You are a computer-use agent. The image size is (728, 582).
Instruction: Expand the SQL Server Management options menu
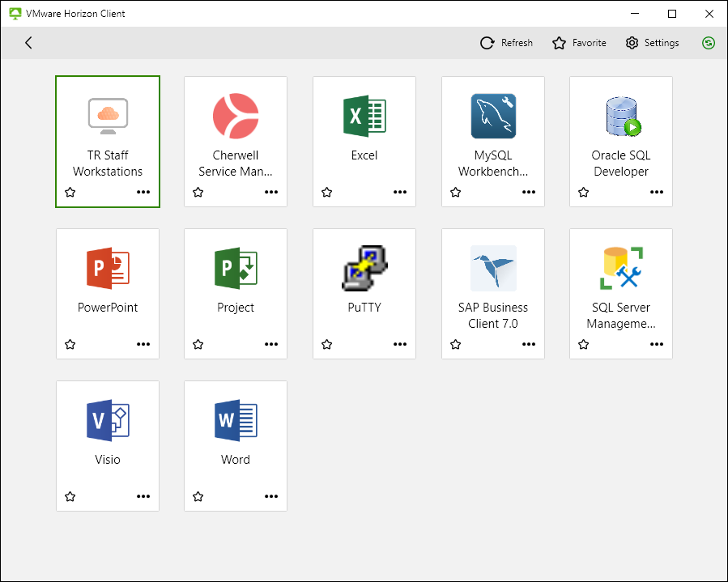[x=657, y=344]
